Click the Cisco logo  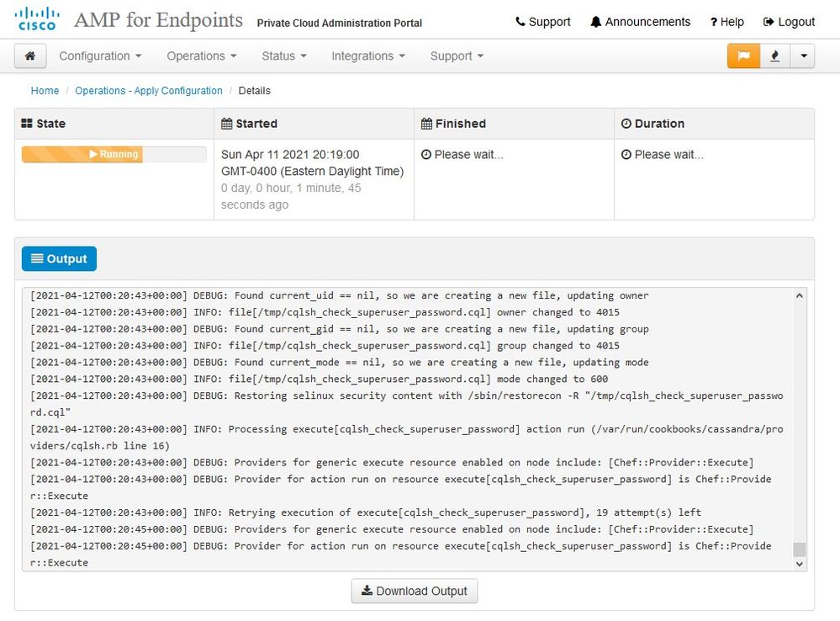pos(37,19)
